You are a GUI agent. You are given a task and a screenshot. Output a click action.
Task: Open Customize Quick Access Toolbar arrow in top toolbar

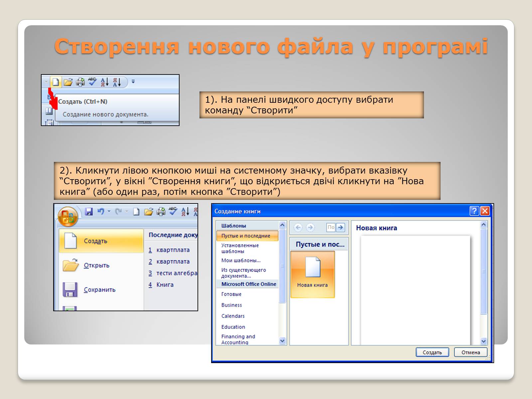[133, 81]
